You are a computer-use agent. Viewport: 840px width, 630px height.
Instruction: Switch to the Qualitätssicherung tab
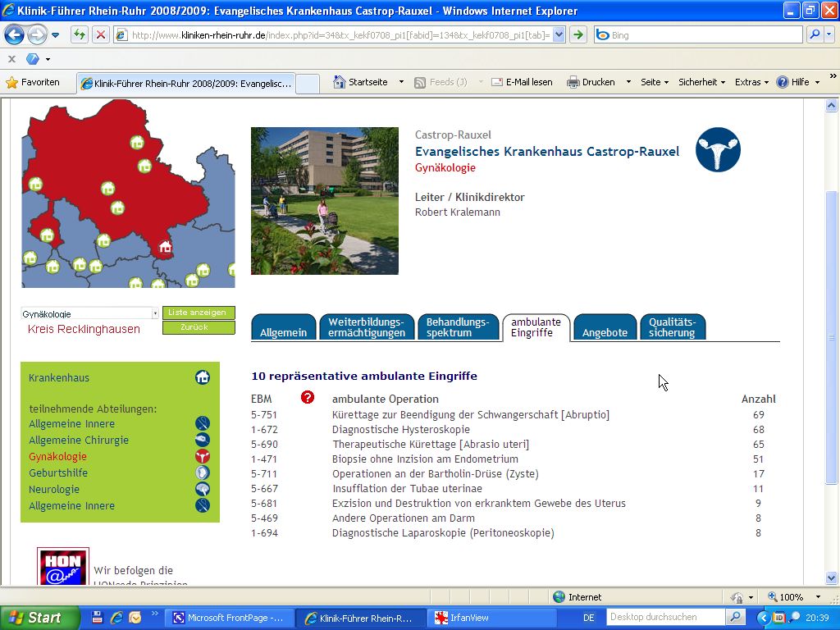click(673, 327)
